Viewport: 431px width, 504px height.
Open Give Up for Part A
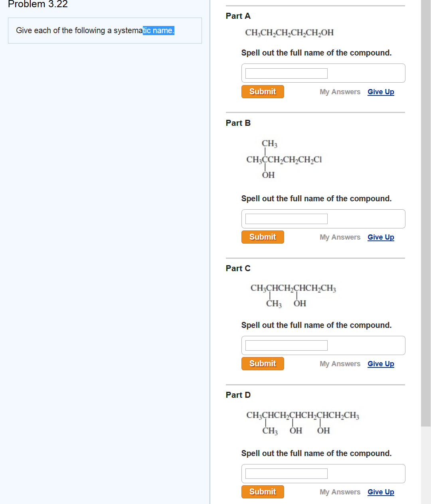coord(380,91)
